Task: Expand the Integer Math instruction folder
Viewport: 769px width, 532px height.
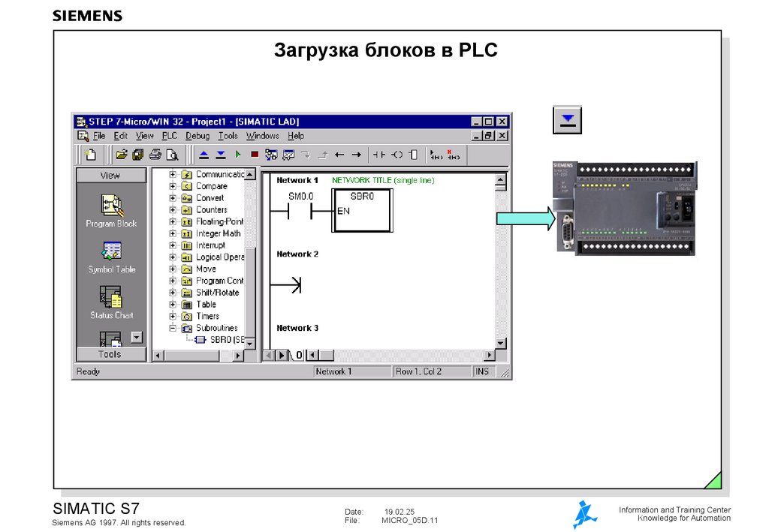Action: click(173, 233)
